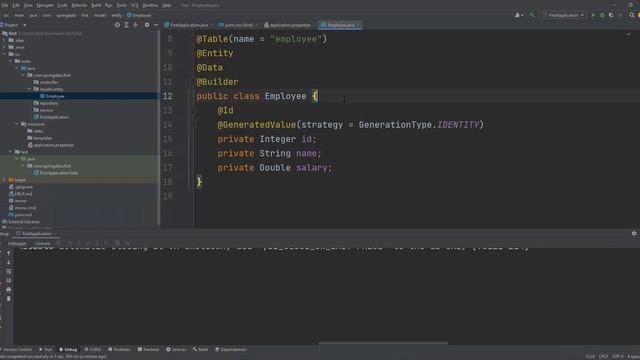Switch to FirstApplication.java editor tab
This screenshot has width=640, height=360.
(x=187, y=25)
